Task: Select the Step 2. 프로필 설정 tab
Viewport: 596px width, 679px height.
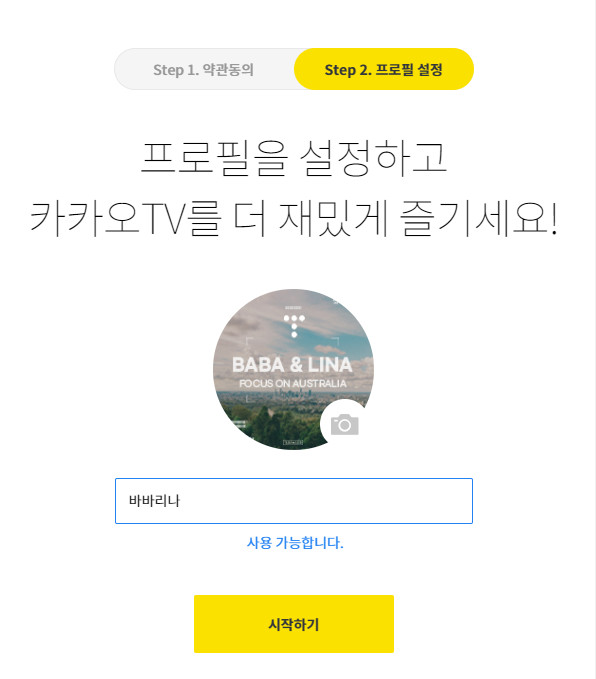Action: [384, 69]
